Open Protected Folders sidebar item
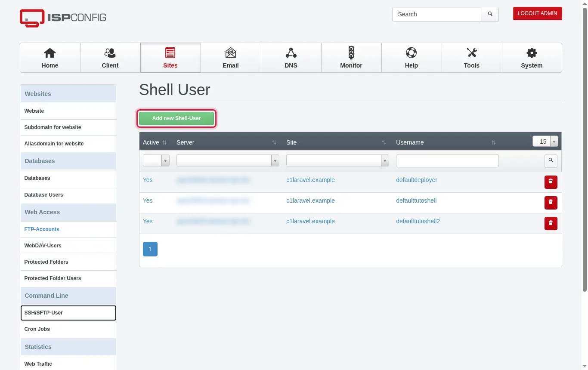This screenshot has height=370, width=588. 68,262
